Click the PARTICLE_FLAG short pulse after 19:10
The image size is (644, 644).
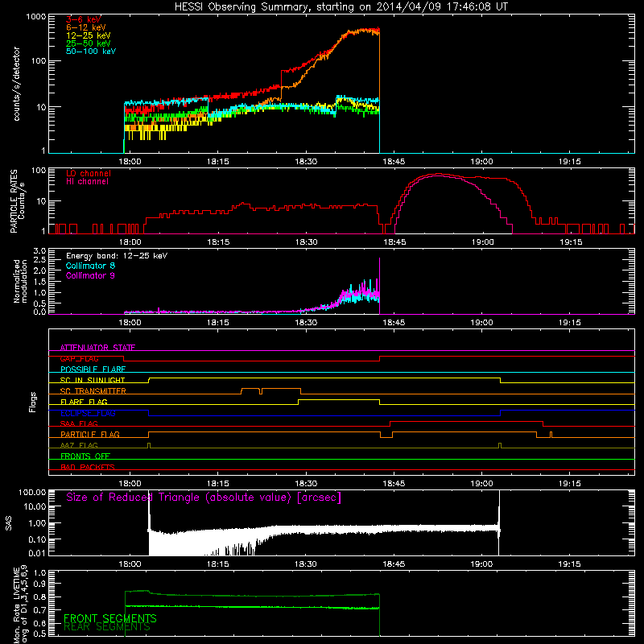coord(551,435)
